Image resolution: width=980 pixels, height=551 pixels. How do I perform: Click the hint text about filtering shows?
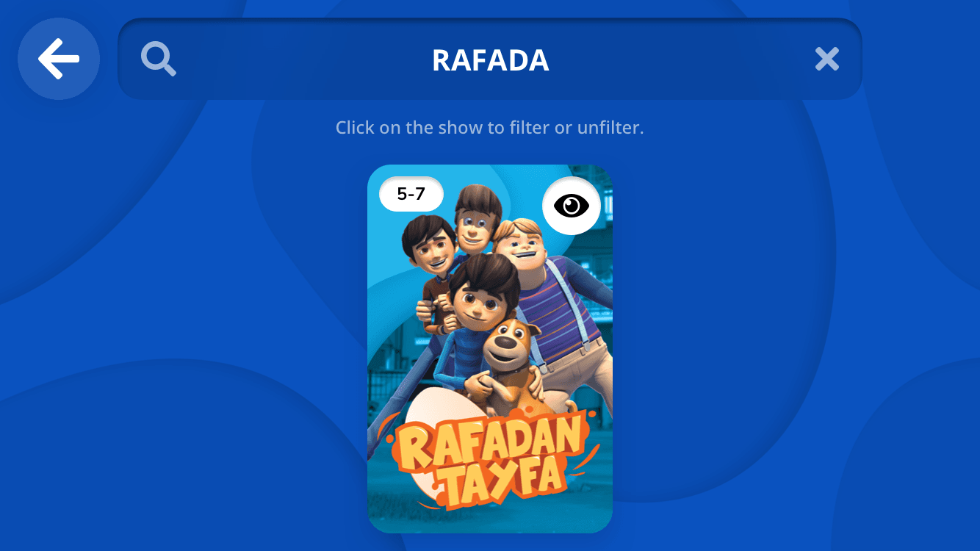490,127
